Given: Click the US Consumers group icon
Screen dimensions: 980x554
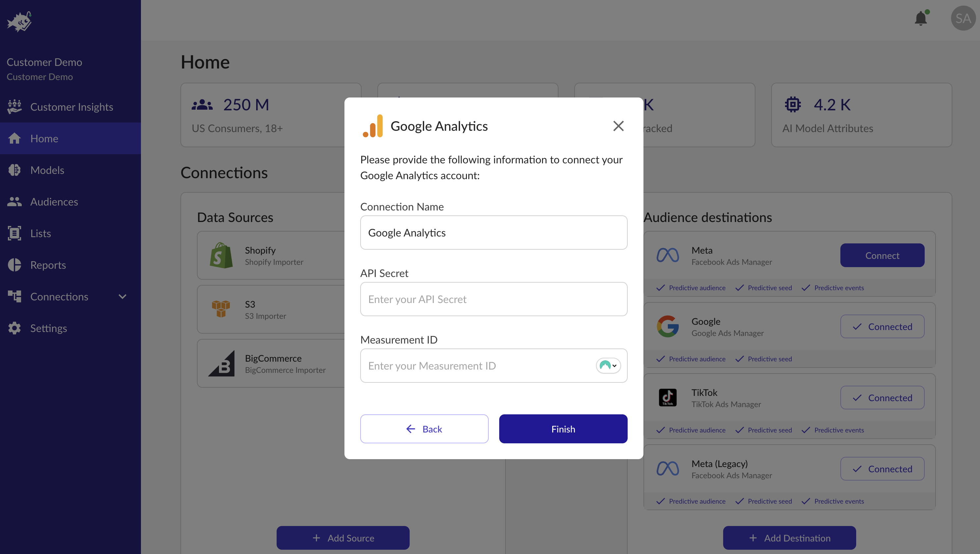Looking at the screenshot, I should [x=202, y=104].
